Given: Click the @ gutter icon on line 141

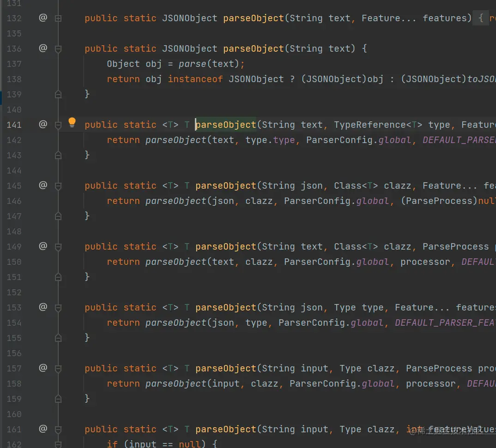Looking at the screenshot, I should [x=43, y=124].
